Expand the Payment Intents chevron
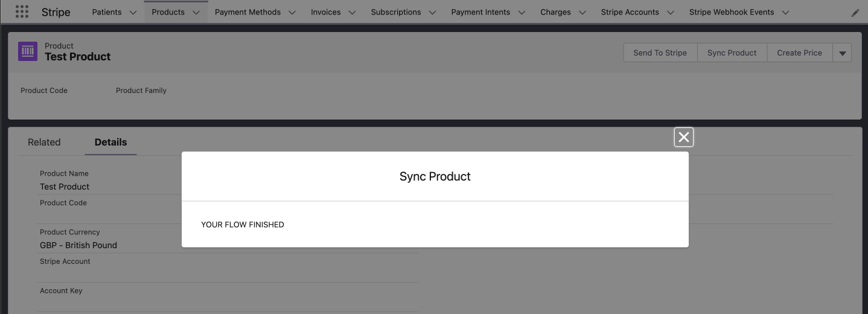868x314 pixels. [522, 13]
